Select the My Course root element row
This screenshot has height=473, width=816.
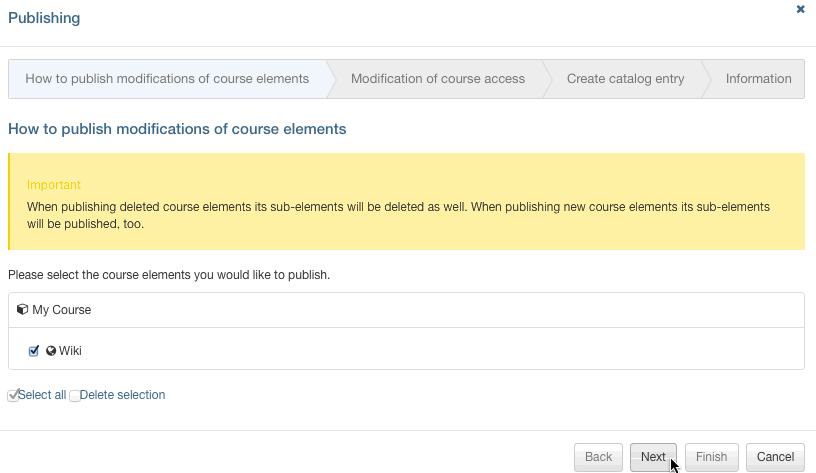click(61, 310)
